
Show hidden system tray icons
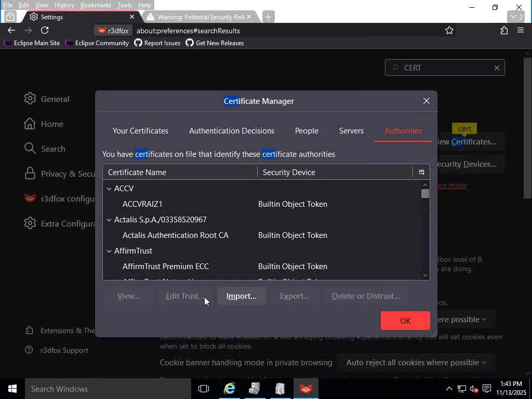449,389
